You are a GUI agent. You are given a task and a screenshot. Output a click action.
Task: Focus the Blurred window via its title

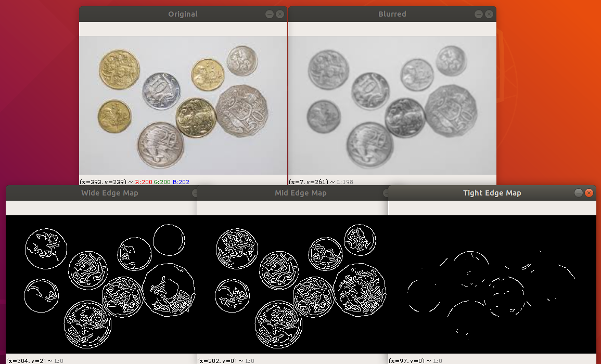392,14
